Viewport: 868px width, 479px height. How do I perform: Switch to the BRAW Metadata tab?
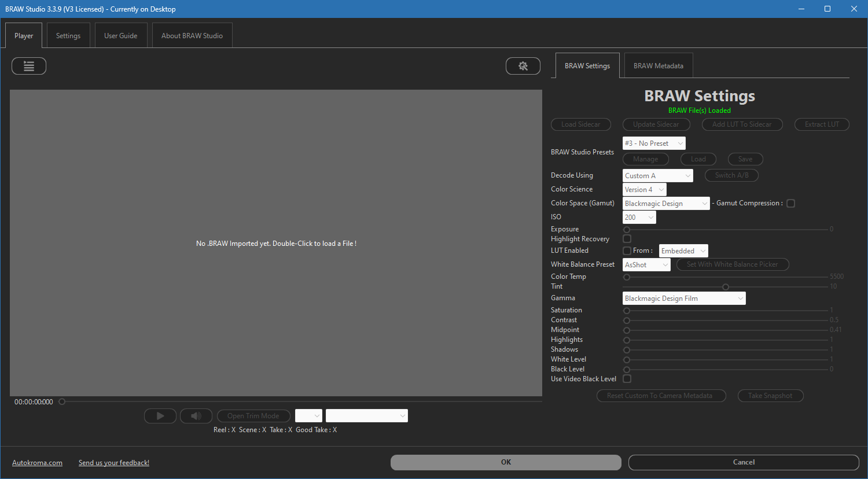click(x=659, y=65)
